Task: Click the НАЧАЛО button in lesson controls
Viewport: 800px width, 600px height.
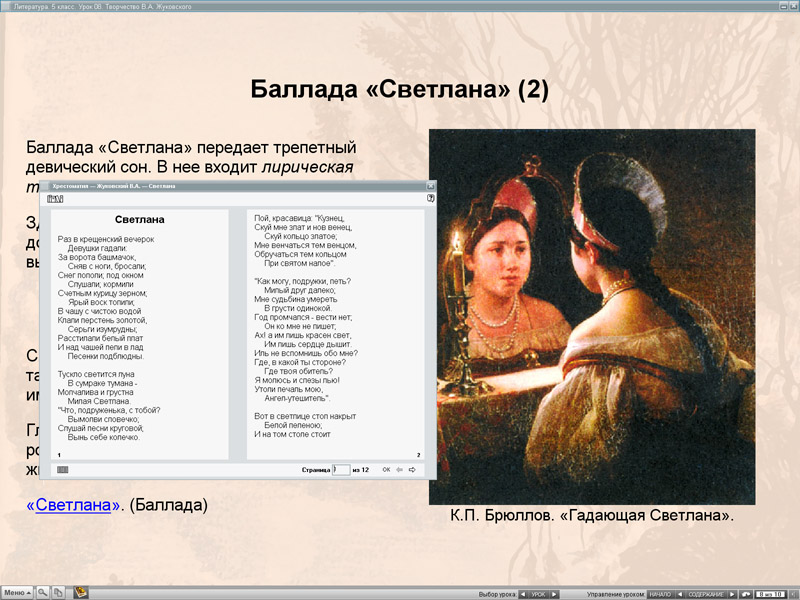Action: 660,594
